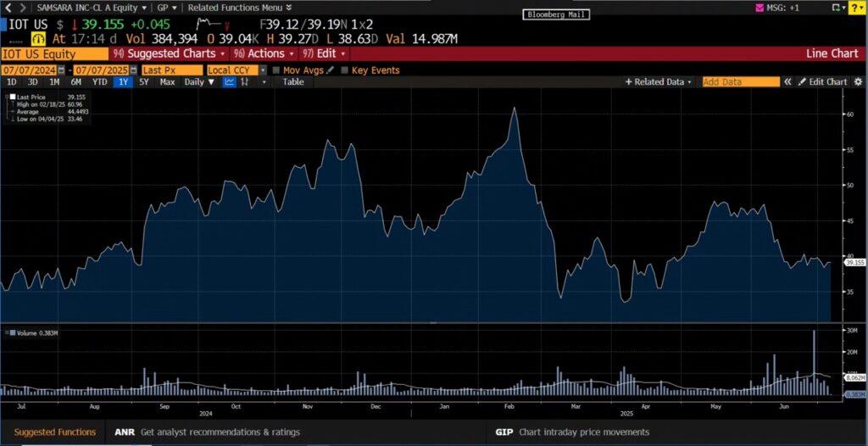
Task: Open the chart type dropdown arrow
Action: (x=264, y=82)
